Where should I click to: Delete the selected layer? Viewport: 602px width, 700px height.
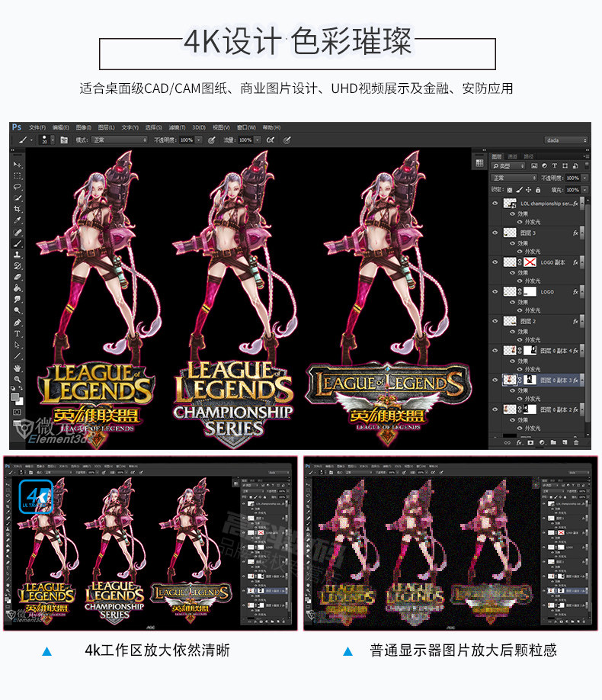click(x=576, y=443)
